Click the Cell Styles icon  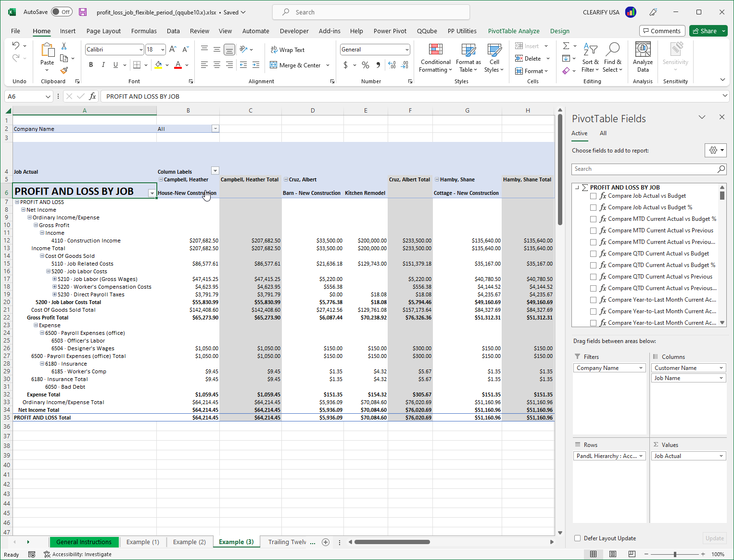click(494, 58)
